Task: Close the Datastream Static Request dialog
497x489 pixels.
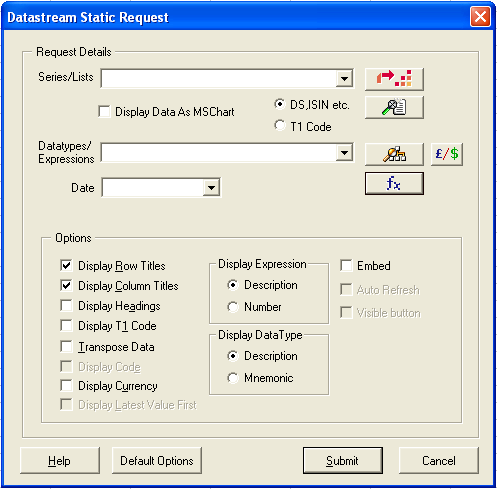Action: point(480,16)
